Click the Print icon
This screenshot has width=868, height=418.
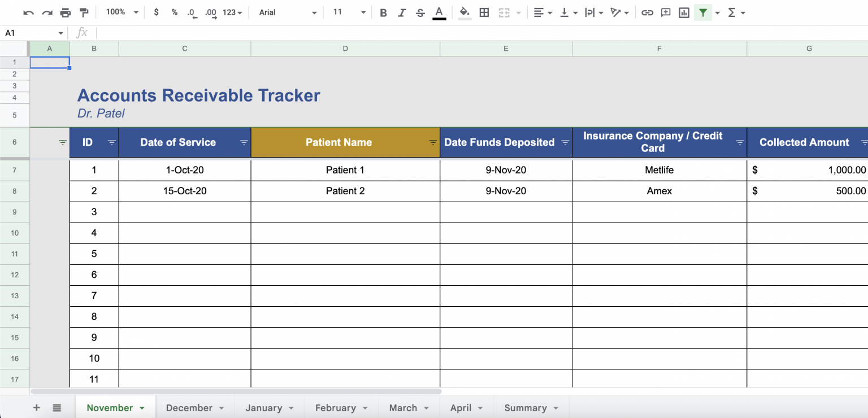pyautogui.click(x=66, y=12)
